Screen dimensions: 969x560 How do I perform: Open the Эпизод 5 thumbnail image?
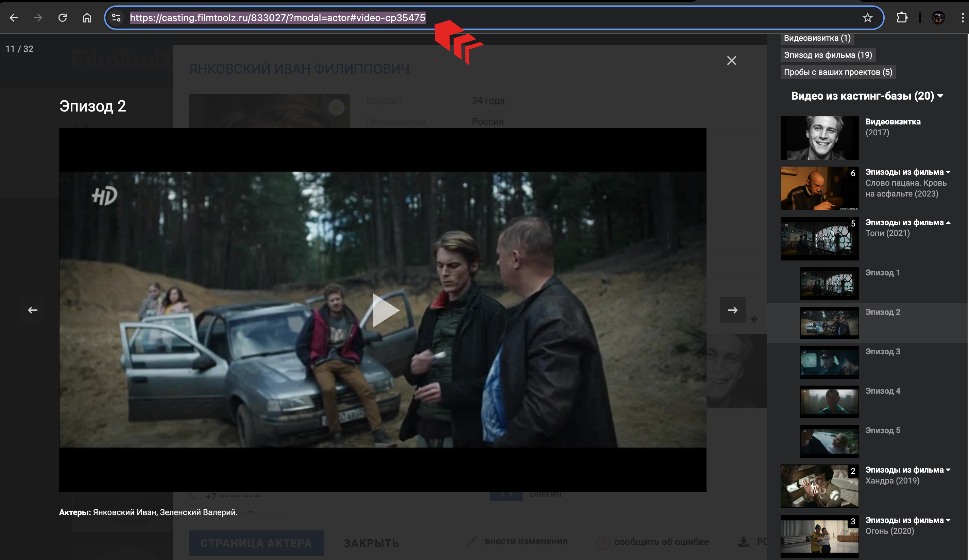click(x=829, y=442)
